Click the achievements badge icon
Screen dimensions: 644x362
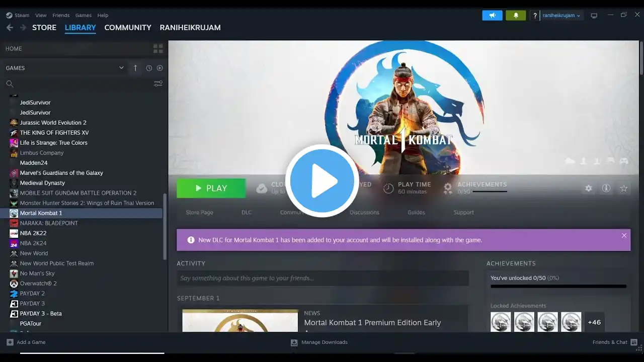click(448, 188)
